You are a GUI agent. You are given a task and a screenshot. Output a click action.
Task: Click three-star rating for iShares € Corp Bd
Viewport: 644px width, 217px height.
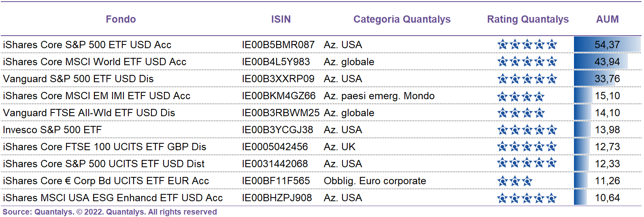coord(515,181)
